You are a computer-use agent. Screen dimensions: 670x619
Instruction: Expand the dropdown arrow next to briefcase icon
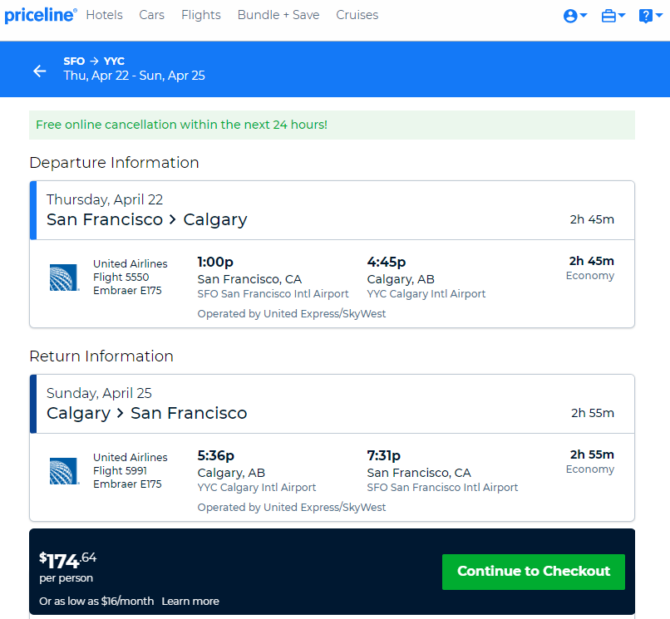[621, 17]
